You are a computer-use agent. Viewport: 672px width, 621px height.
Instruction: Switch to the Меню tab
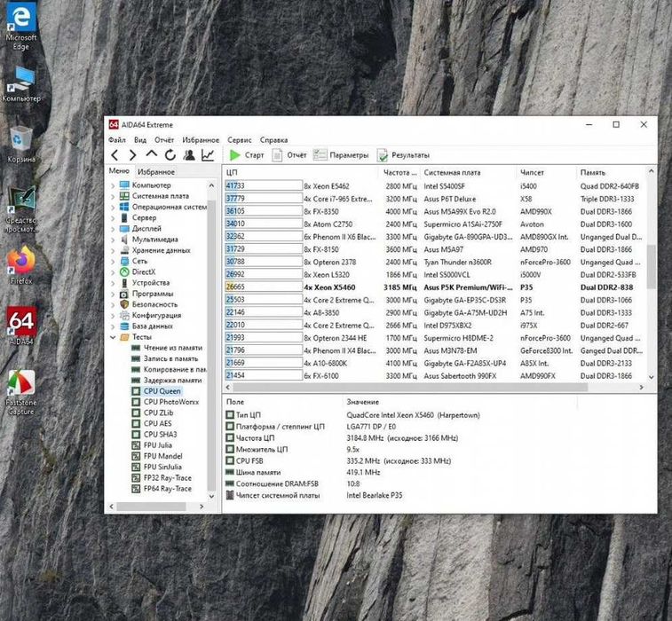pyautogui.click(x=119, y=171)
